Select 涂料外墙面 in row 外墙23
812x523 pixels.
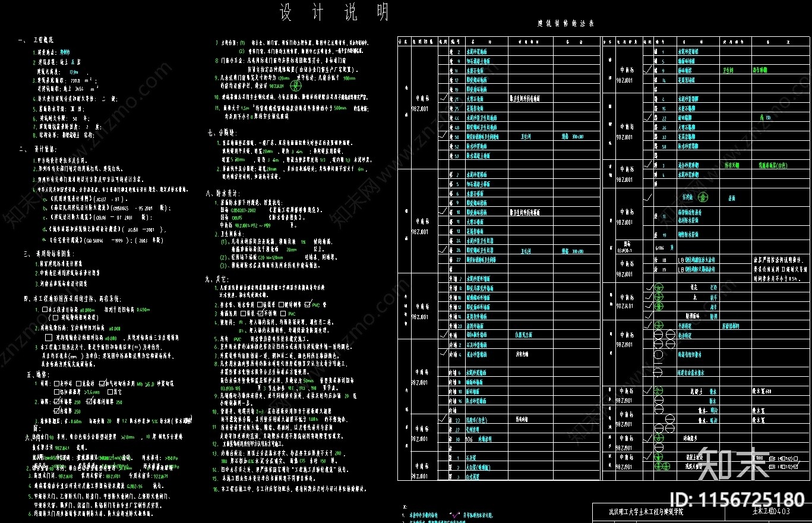474,326
